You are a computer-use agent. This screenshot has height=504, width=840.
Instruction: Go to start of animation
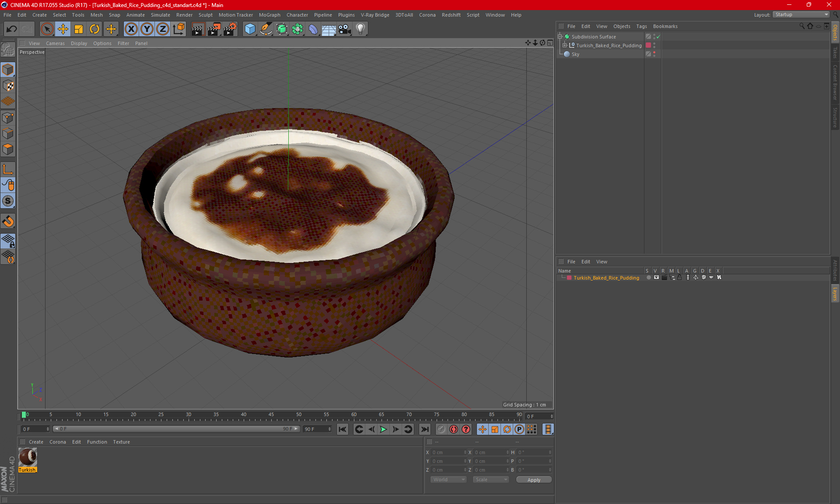coord(343,429)
